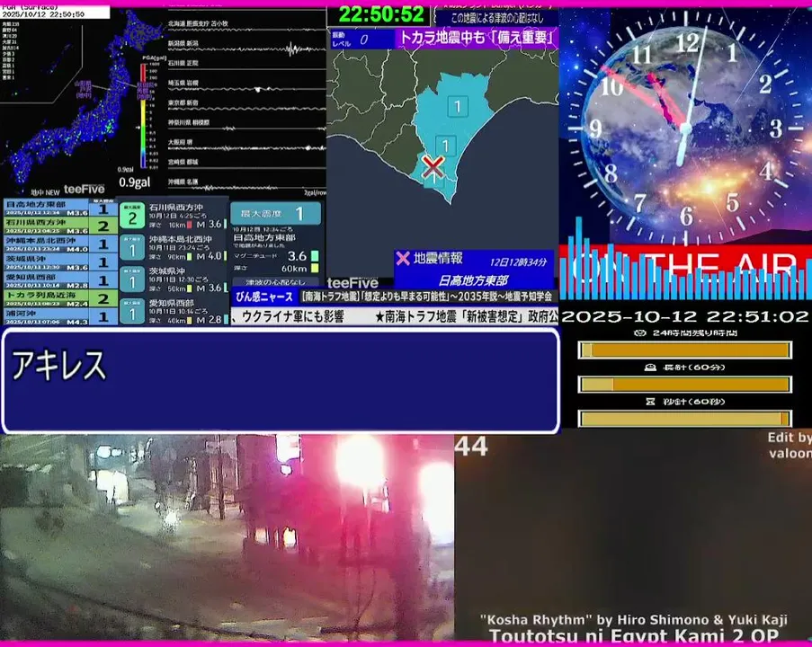Click the 秒針(60秒) progress bar
This screenshot has height=647, width=812.
[684, 418]
